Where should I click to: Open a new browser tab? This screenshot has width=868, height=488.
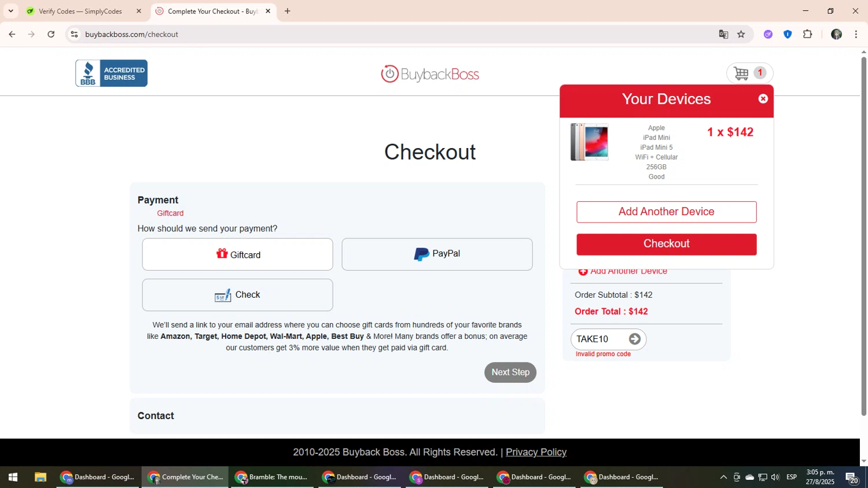(288, 11)
